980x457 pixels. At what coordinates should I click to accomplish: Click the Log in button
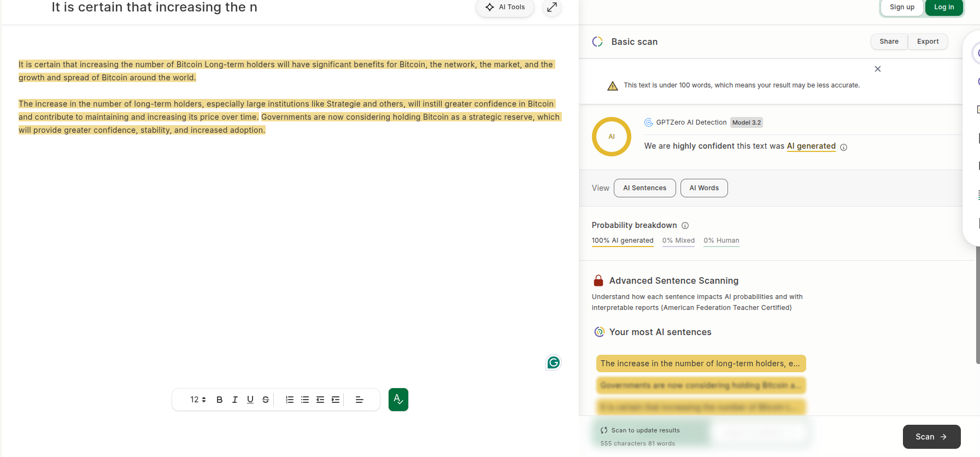click(944, 7)
